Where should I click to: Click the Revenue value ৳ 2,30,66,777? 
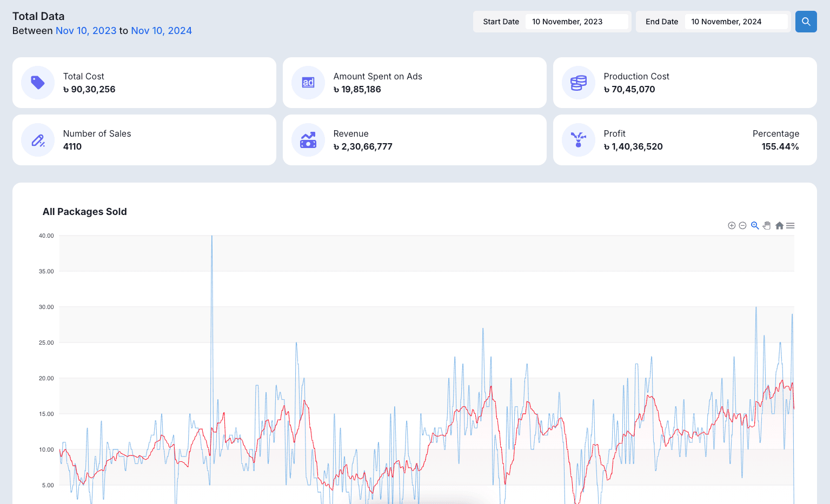(363, 146)
